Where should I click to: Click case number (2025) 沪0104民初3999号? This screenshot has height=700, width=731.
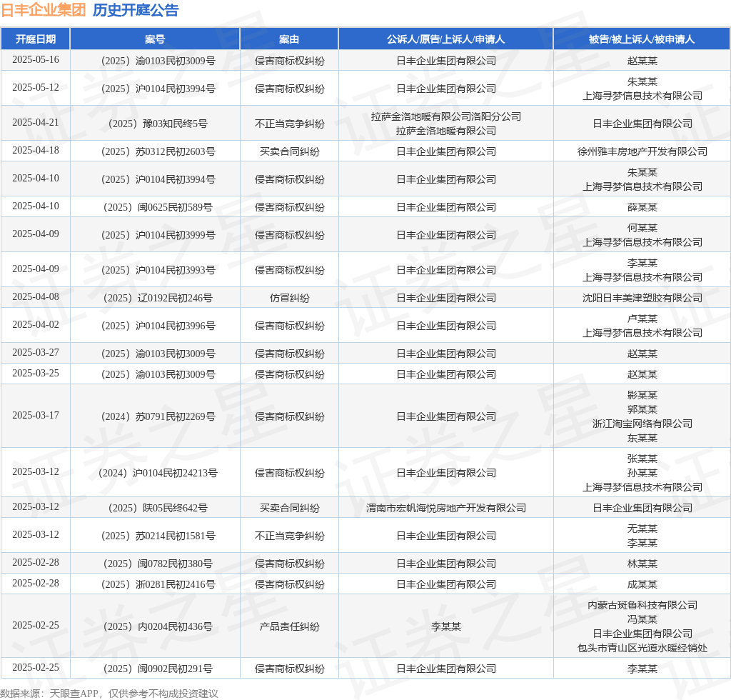158,235
